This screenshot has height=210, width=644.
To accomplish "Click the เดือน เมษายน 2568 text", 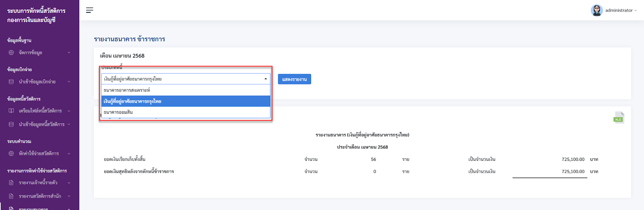I will tap(122, 56).
